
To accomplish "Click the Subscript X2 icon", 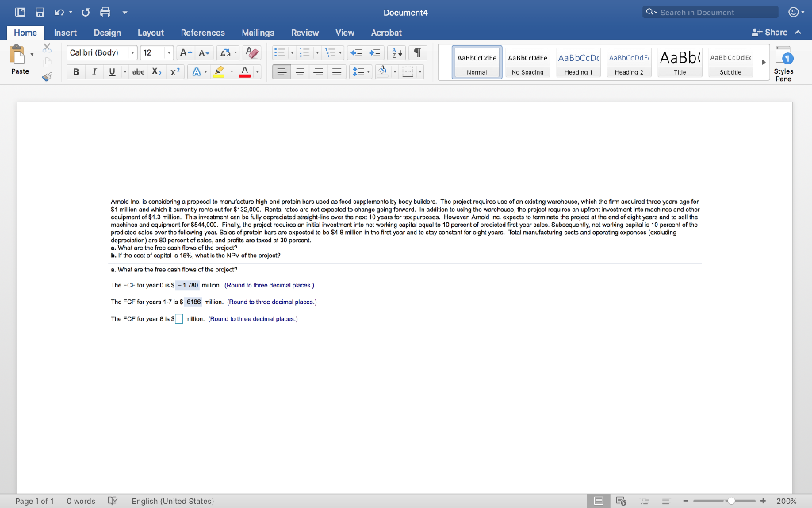I will (x=156, y=72).
